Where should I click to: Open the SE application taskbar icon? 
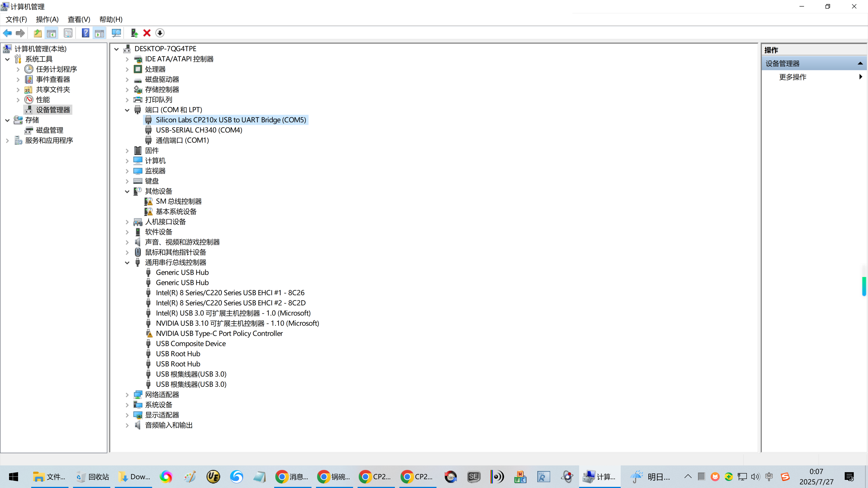(474, 476)
